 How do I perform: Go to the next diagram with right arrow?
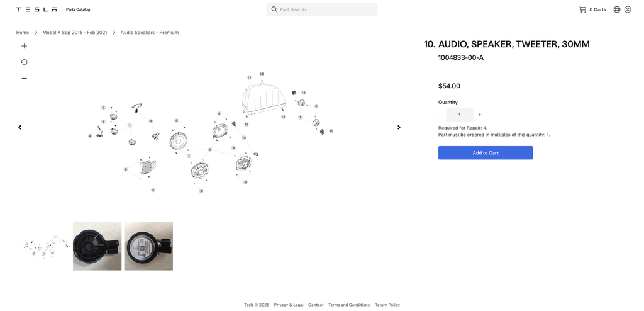[399, 128]
